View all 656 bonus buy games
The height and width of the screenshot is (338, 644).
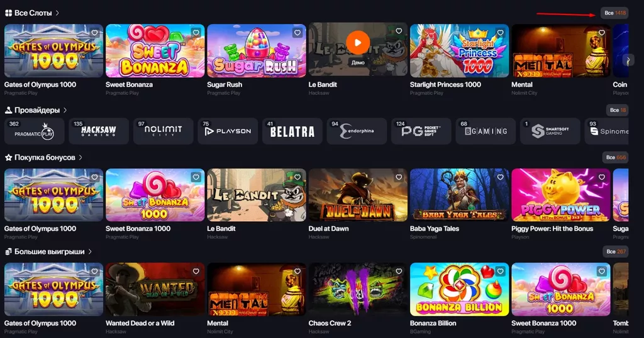[615, 158]
